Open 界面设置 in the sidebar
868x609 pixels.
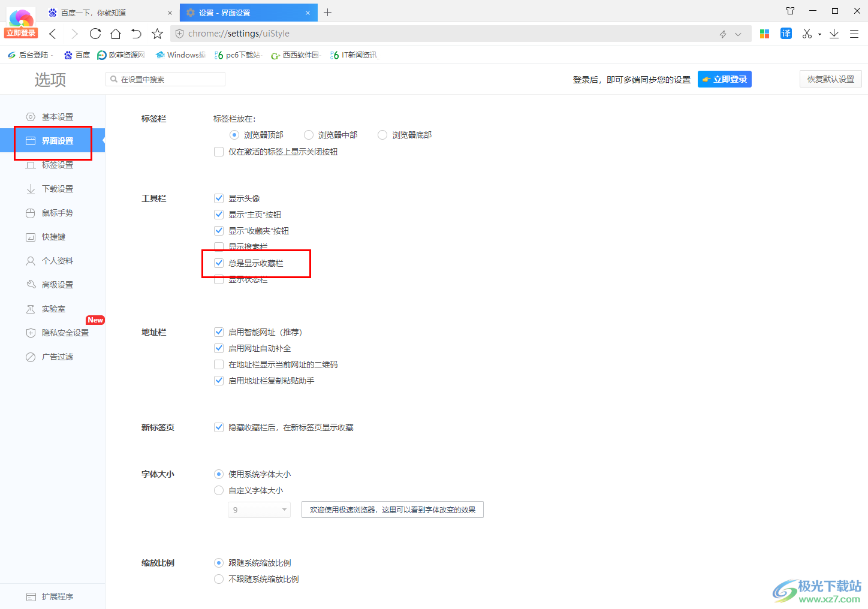click(x=52, y=141)
